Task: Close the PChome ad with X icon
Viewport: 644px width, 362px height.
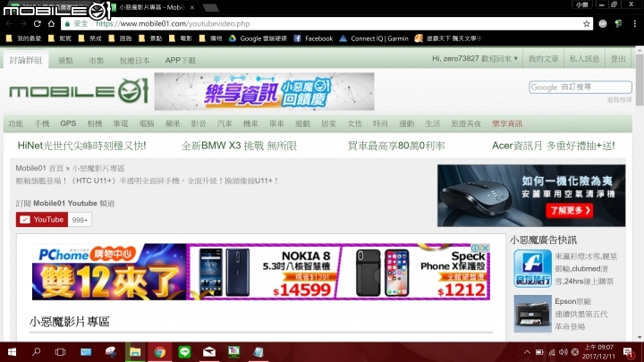Action: [486, 248]
